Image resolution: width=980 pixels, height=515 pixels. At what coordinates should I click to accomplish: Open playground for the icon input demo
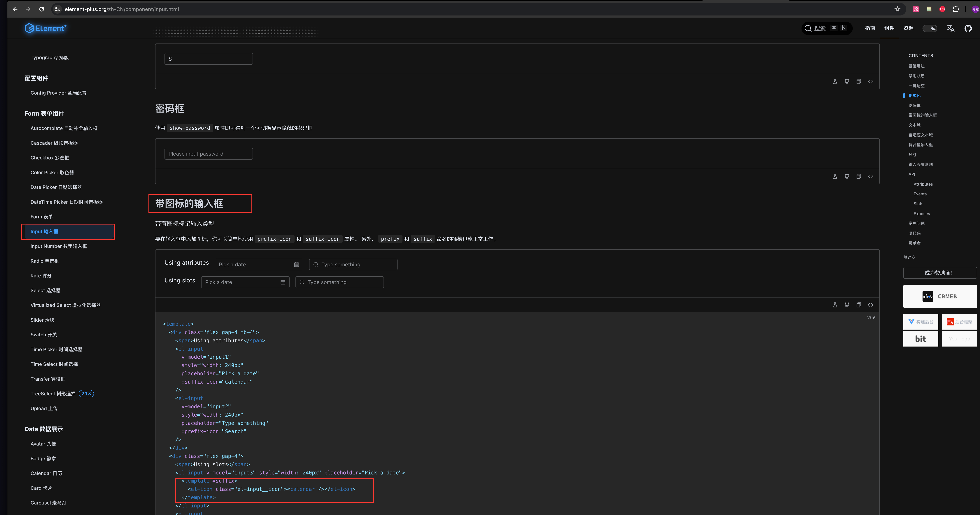point(835,305)
